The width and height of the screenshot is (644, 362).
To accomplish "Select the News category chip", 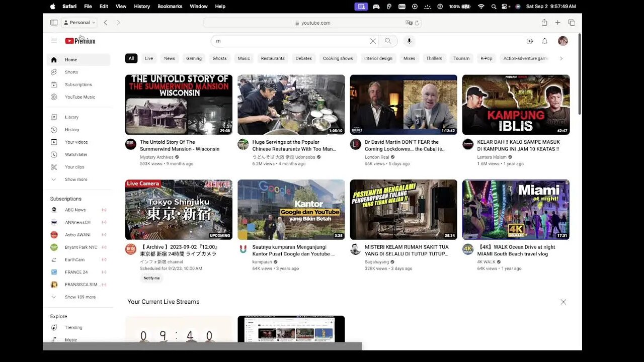I will click(170, 58).
